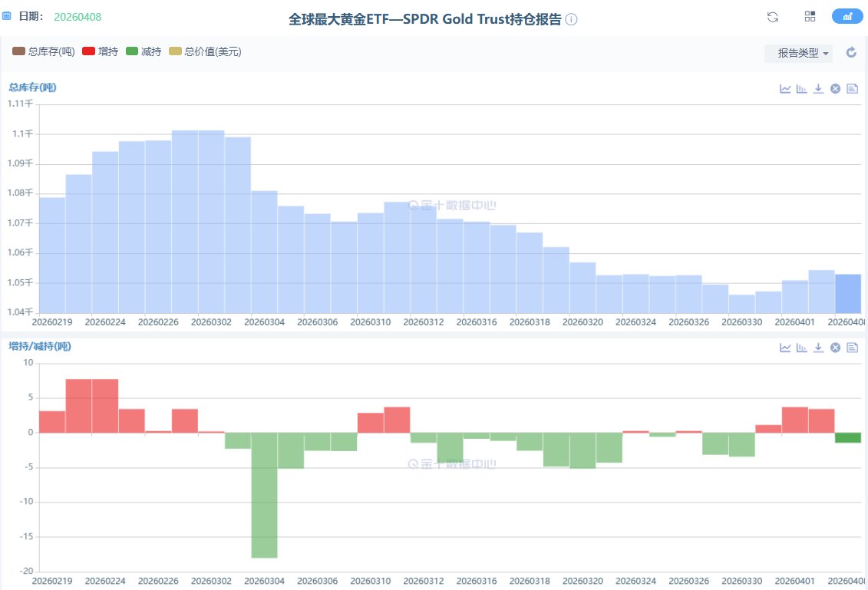Viewport: 868px width, 590px height.
Task: Download the 总库存 chart image
Action: click(x=819, y=89)
